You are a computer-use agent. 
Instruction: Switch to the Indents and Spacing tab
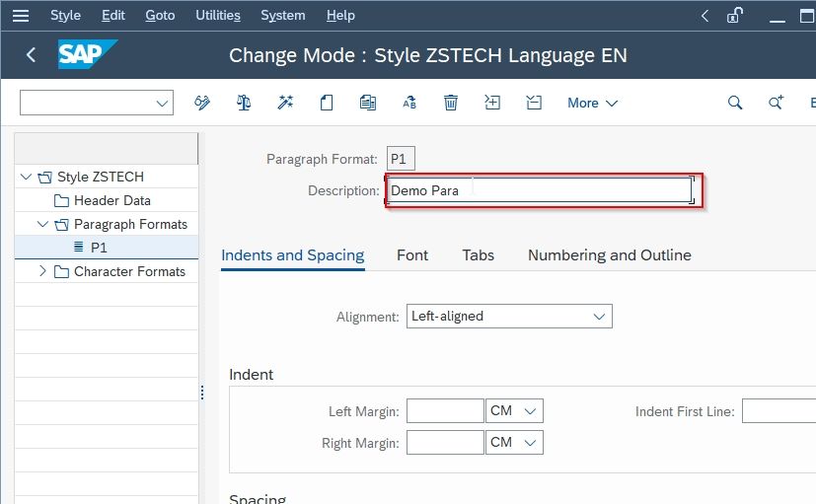[x=292, y=255]
